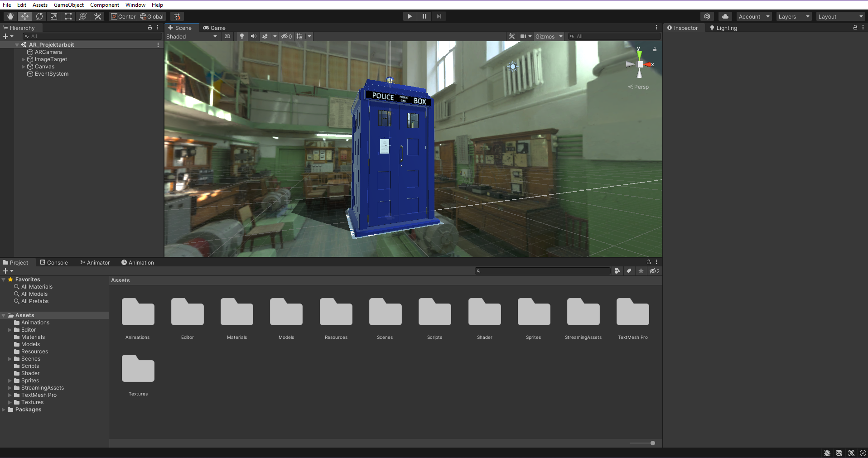Open the GameObject menu

coord(69,5)
